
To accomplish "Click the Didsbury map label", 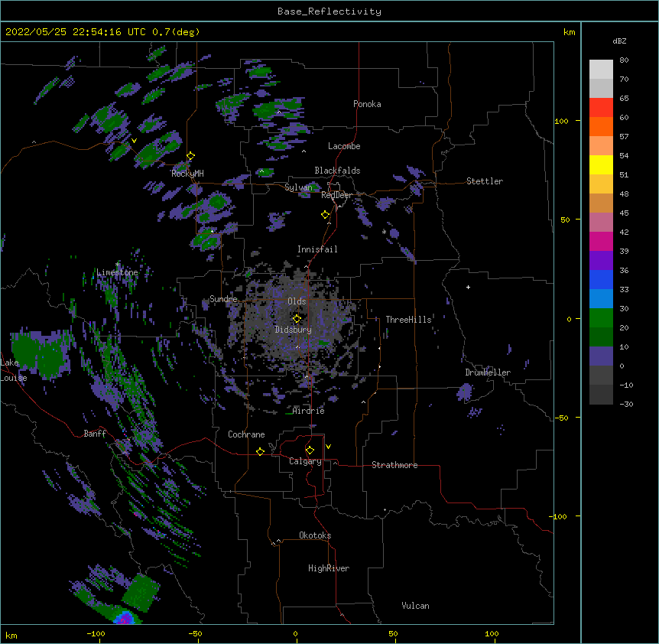I will [x=294, y=330].
